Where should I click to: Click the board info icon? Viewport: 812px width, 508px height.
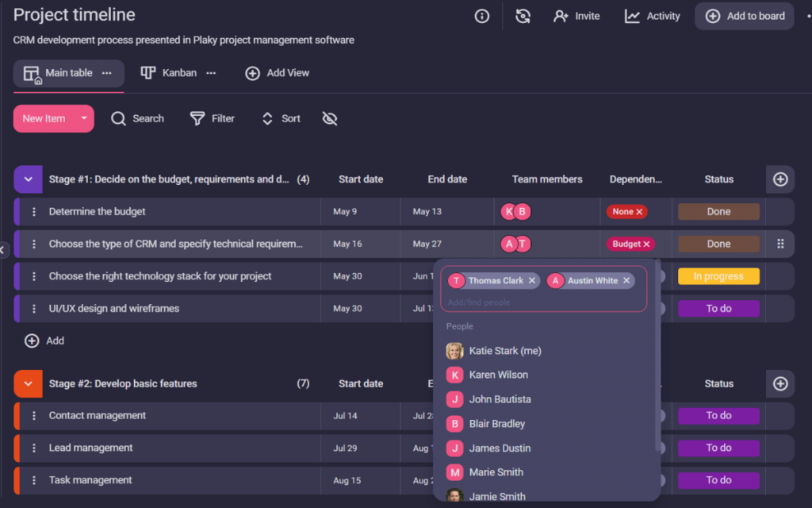click(x=482, y=16)
